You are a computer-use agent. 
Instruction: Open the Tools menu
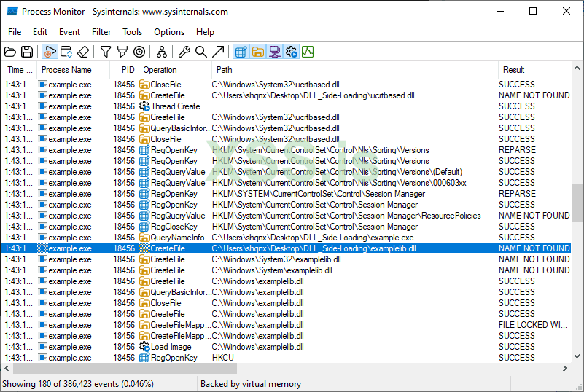[132, 32]
